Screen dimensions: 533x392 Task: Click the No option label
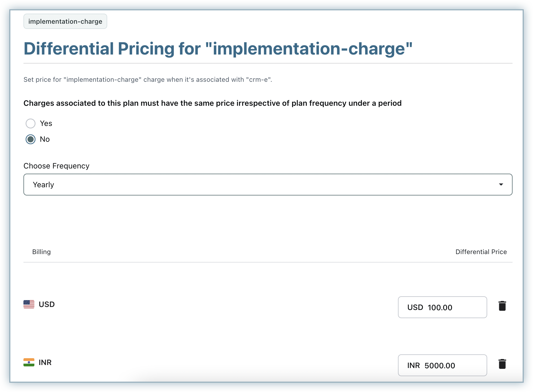coord(45,139)
